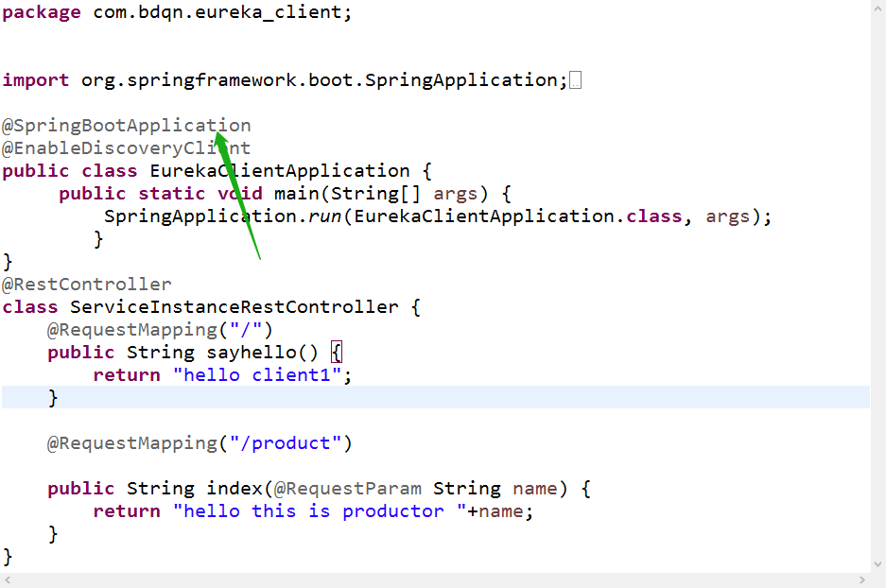886x588 pixels.
Task: Click on the import keyword
Action: (x=36, y=80)
